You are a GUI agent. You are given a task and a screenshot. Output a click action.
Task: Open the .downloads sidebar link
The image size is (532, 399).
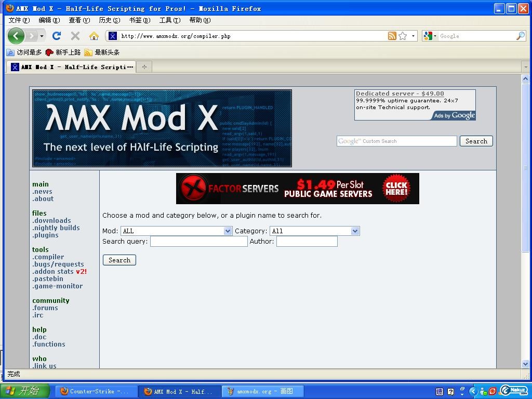pyautogui.click(x=51, y=220)
